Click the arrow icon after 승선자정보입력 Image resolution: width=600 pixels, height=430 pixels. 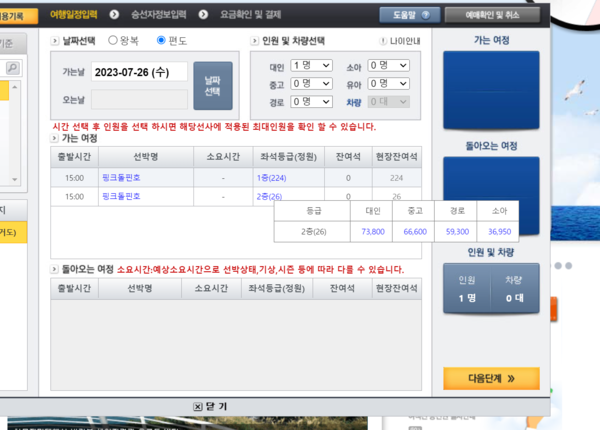[203, 15]
